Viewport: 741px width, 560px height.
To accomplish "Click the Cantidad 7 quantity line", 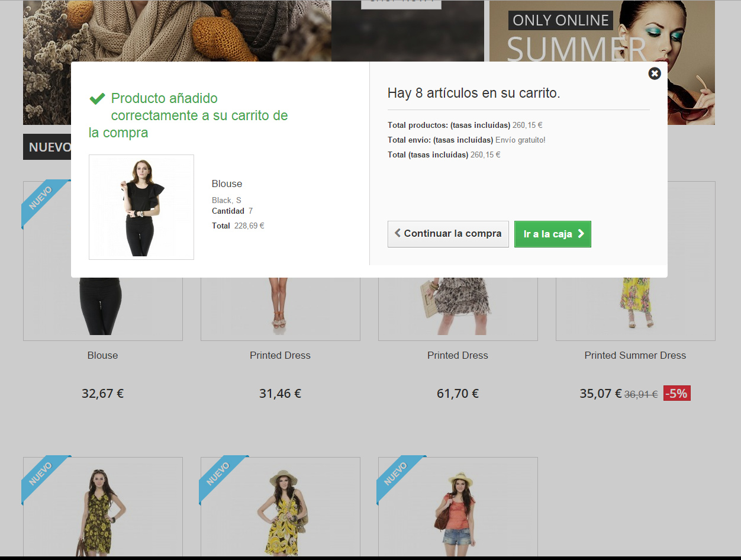I will pos(233,211).
